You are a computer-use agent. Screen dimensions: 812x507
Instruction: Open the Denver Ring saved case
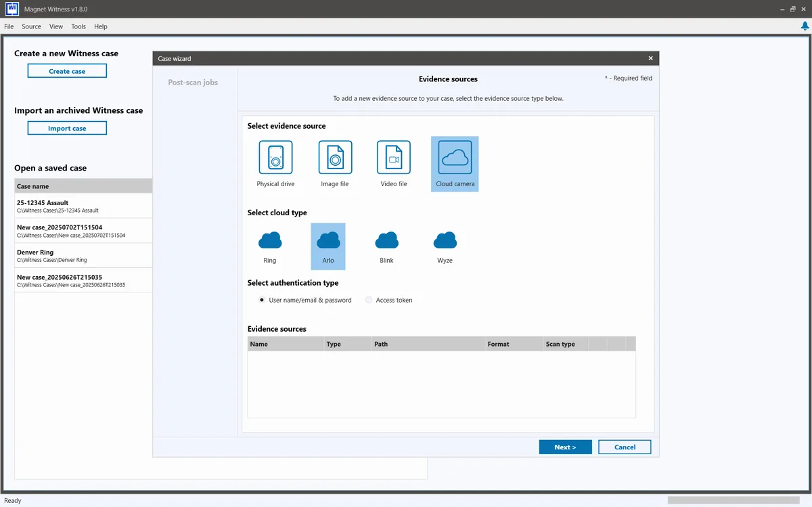[83, 256]
